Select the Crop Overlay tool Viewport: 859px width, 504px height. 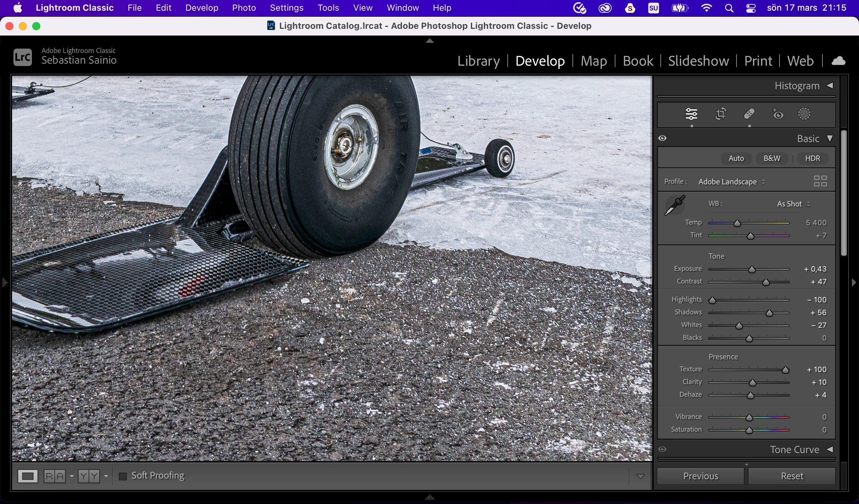tap(721, 114)
